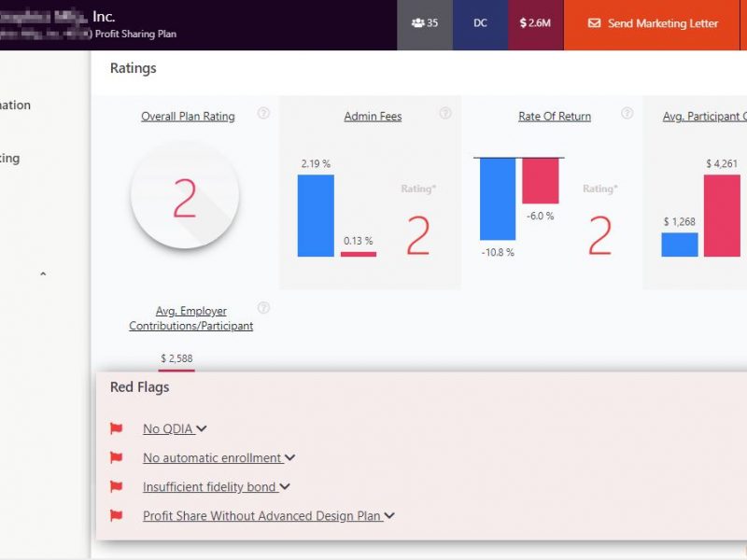Click the 35 participants header badge
Viewport: 747px width, 560px height.
(425, 23)
